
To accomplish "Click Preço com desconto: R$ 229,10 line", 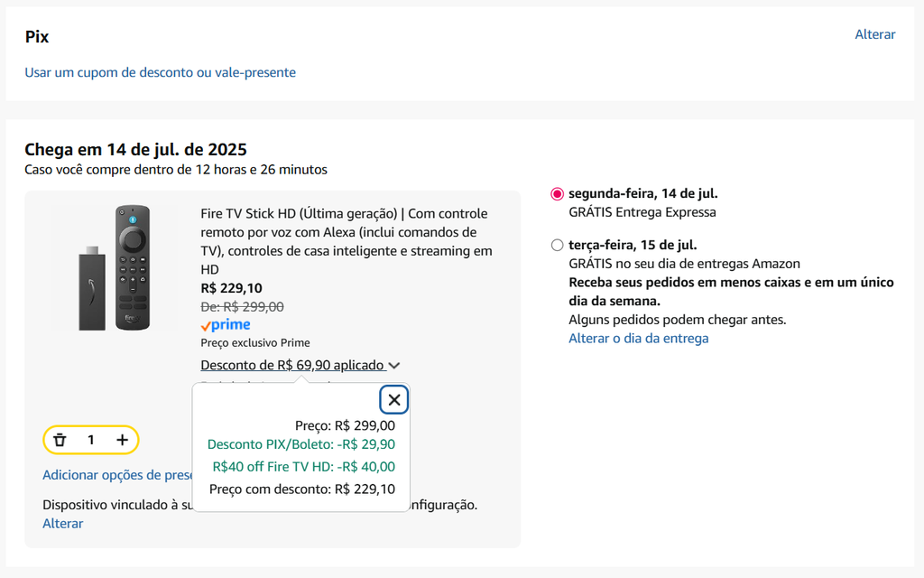I will click(302, 489).
